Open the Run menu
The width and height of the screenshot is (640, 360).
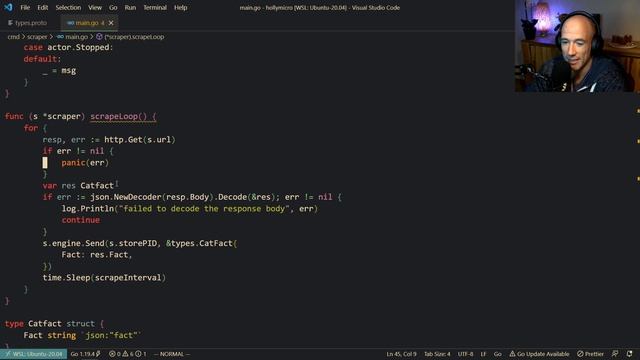pyautogui.click(x=130, y=7)
